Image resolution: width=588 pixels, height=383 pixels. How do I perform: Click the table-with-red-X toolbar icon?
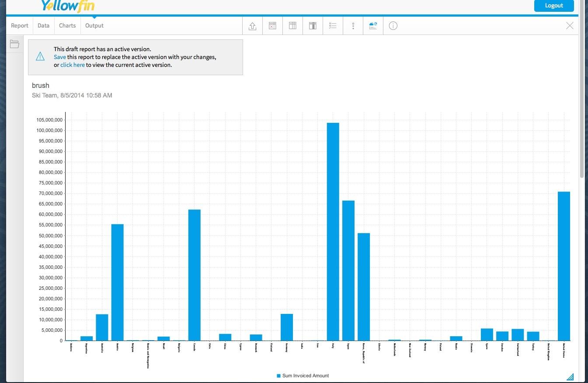click(272, 26)
